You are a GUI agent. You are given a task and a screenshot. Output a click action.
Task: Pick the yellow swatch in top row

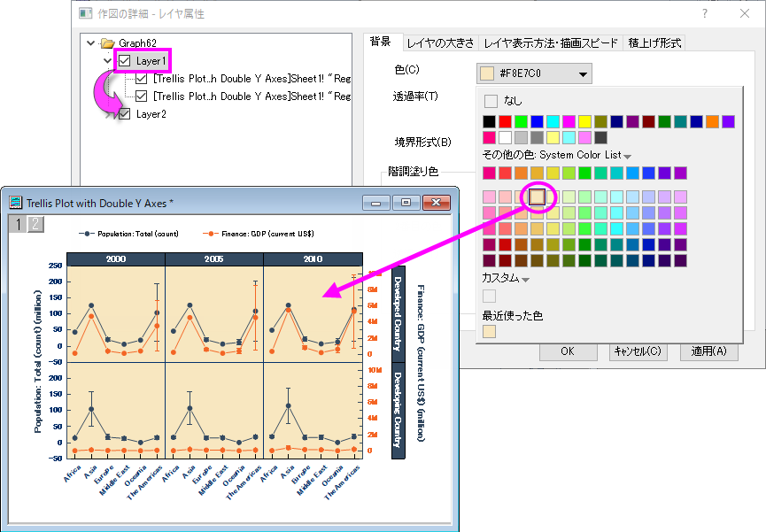tap(584, 121)
